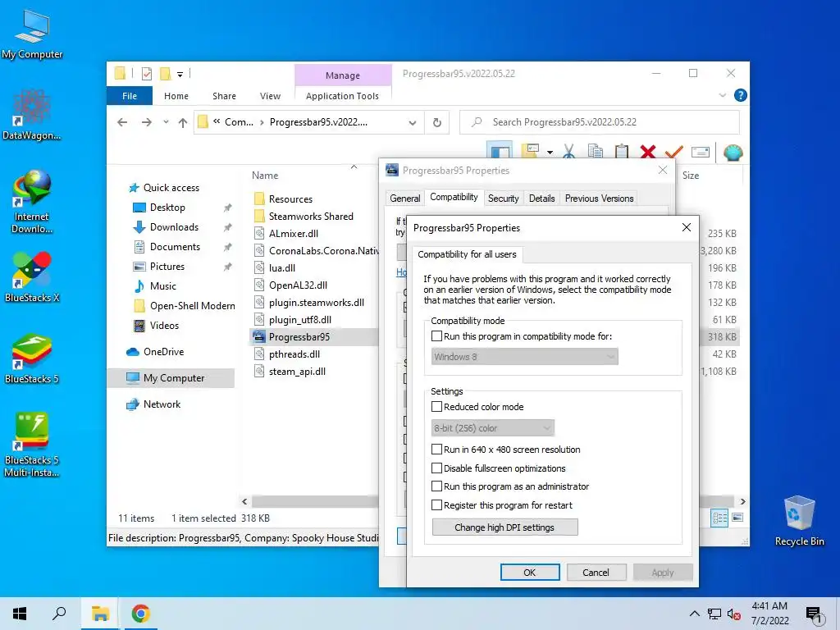The height and width of the screenshot is (630, 840).
Task: Open the Windows 8 compatibility dropdown
Action: [524, 357]
